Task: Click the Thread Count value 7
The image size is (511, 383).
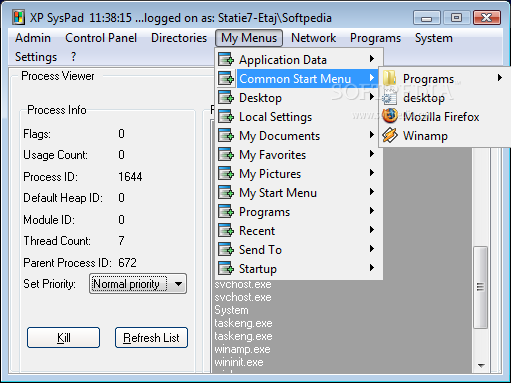Action: coord(121,241)
